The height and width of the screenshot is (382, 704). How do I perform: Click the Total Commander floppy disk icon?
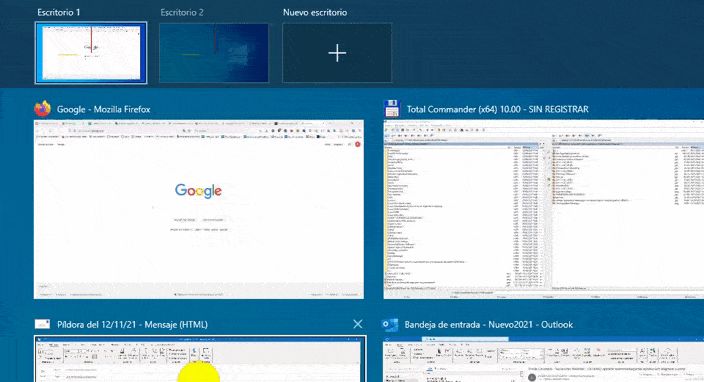(392, 109)
